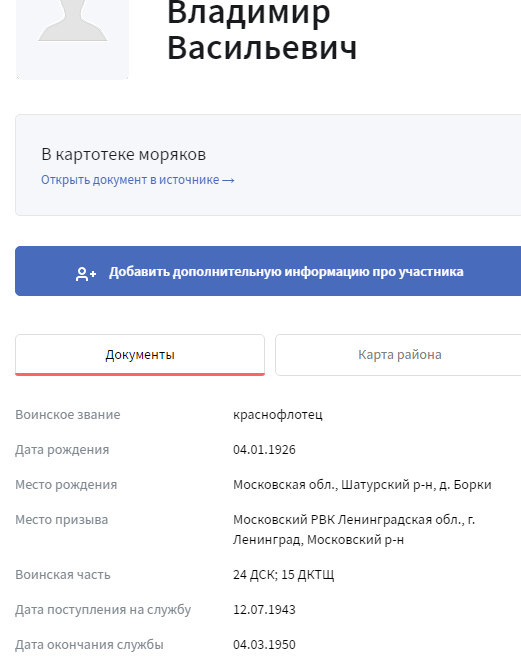521x657 pixels.
Task: Click the 'Воинская часть' field label
Action: [63, 574]
